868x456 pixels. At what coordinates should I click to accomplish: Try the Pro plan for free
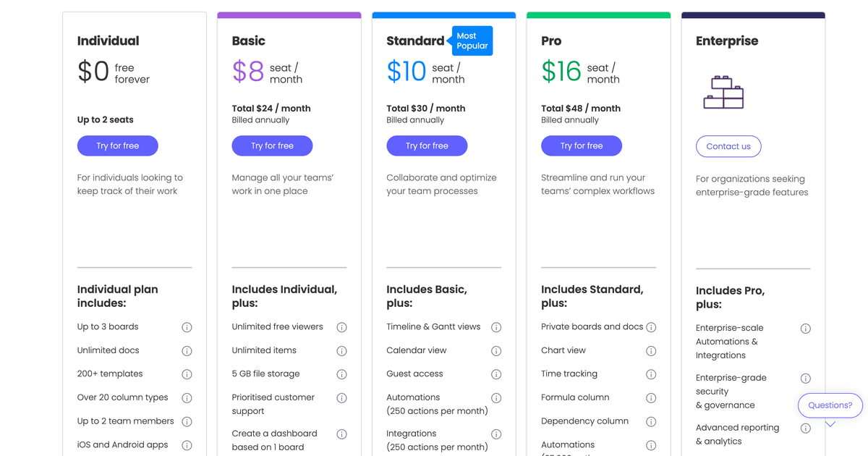coord(582,146)
